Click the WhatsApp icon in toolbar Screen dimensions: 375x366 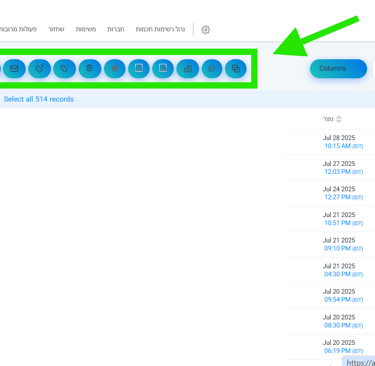pyautogui.click(x=212, y=69)
